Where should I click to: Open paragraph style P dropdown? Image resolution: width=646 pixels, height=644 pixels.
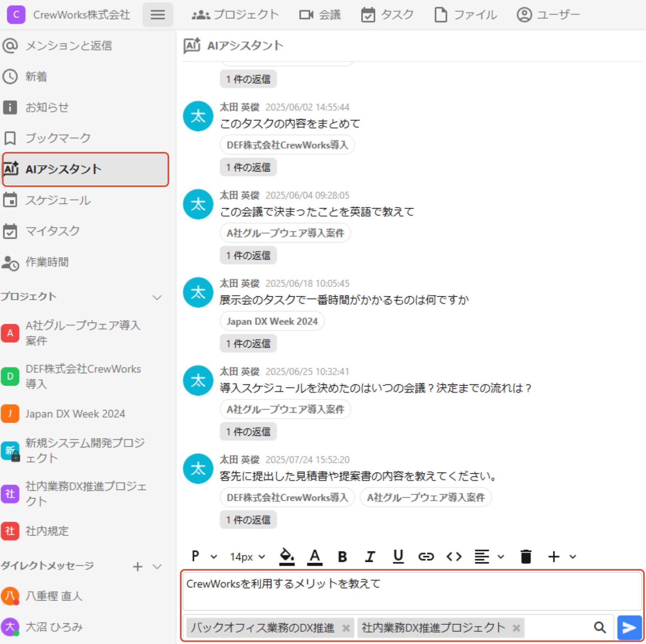click(204, 556)
